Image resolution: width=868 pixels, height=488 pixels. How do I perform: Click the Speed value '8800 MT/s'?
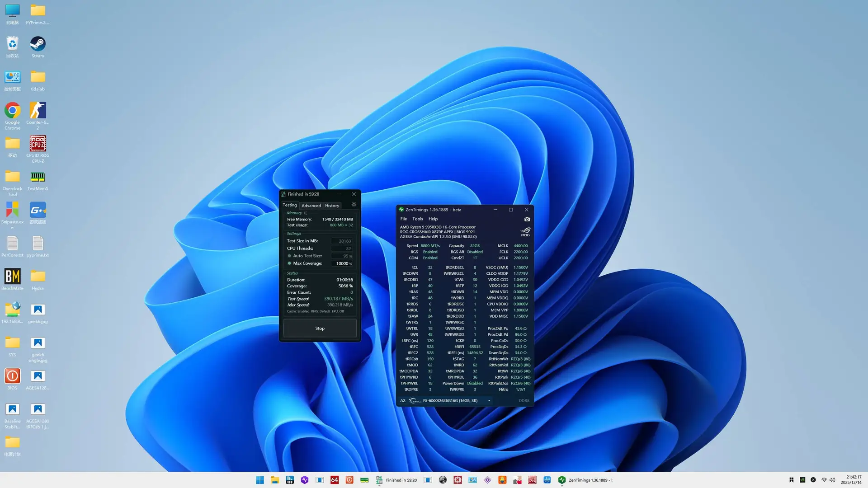pyautogui.click(x=430, y=246)
